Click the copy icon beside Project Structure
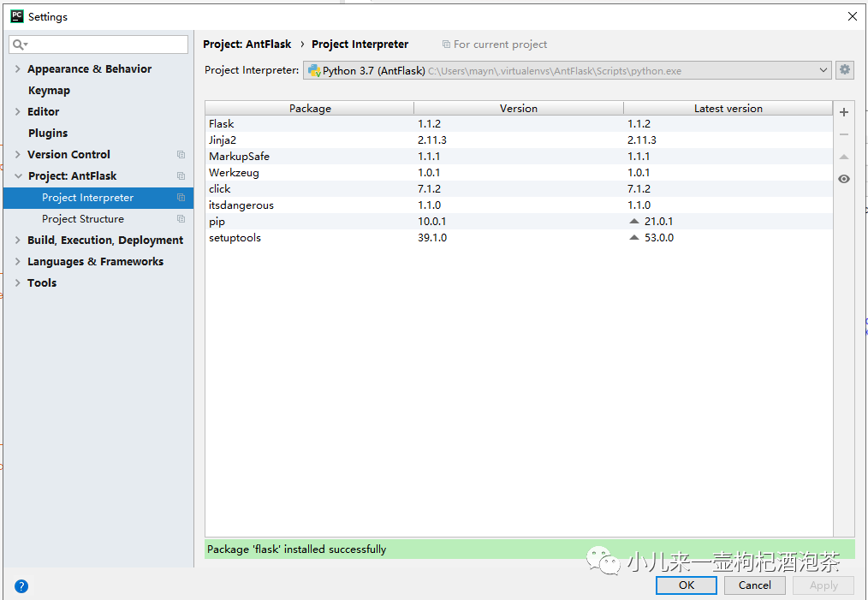 [x=181, y=218]
